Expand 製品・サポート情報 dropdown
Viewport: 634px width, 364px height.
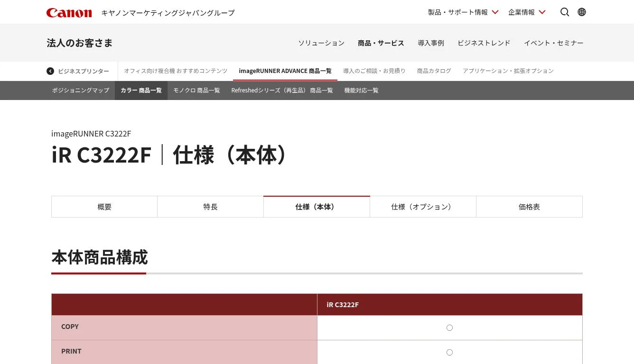463,12
